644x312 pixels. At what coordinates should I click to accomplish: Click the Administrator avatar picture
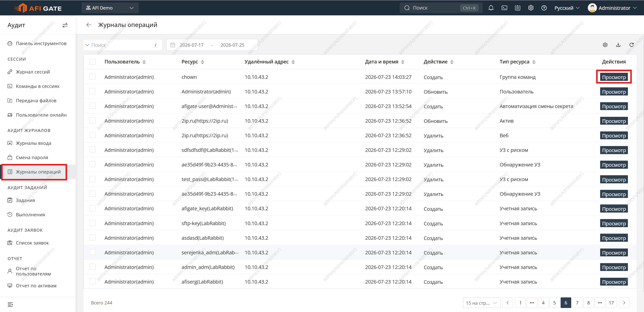tap(592, 8)
